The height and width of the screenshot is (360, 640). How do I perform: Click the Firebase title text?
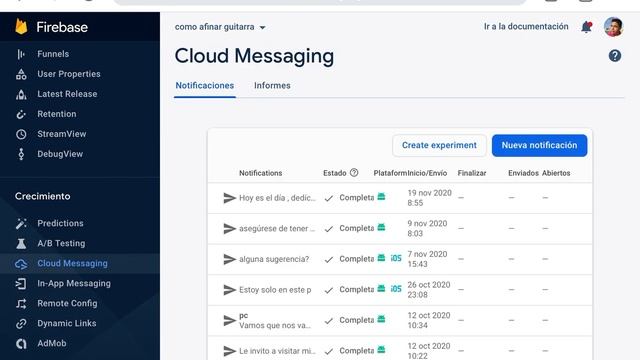62,27
